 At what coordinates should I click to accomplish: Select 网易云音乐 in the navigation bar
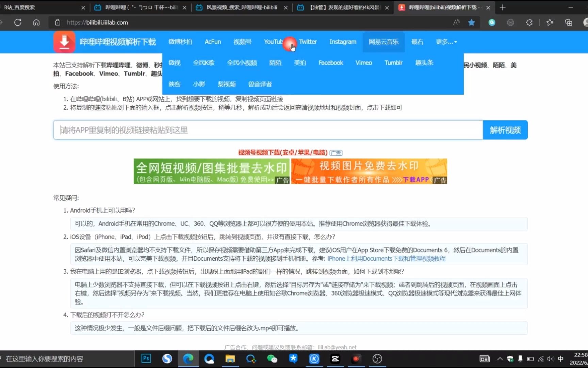point(383,42)
